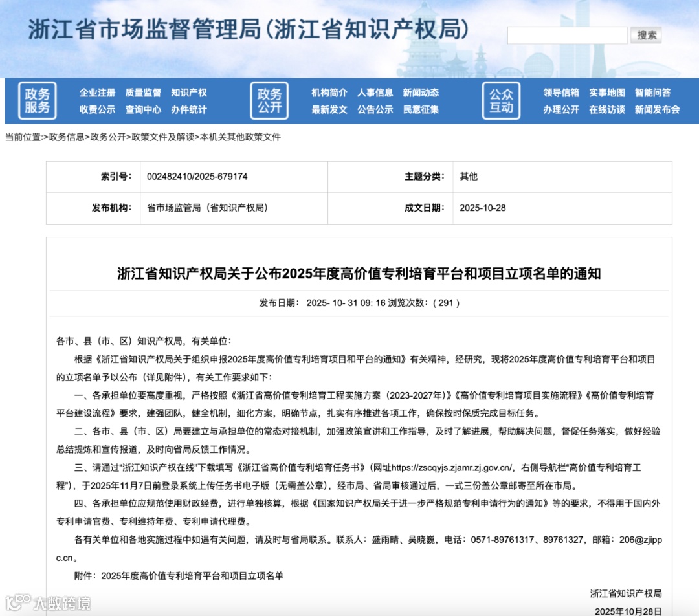Open 查询中心 menu link
Screen dimensions: 699x616
click(142, 109)
